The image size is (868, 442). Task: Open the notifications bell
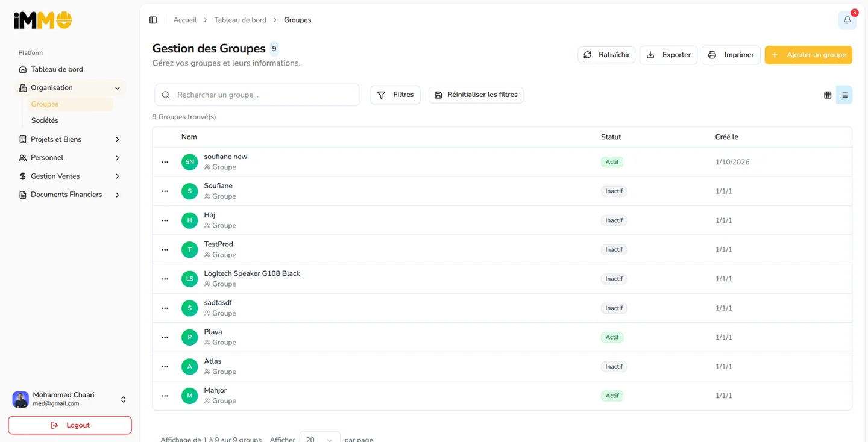pos(848,20)
